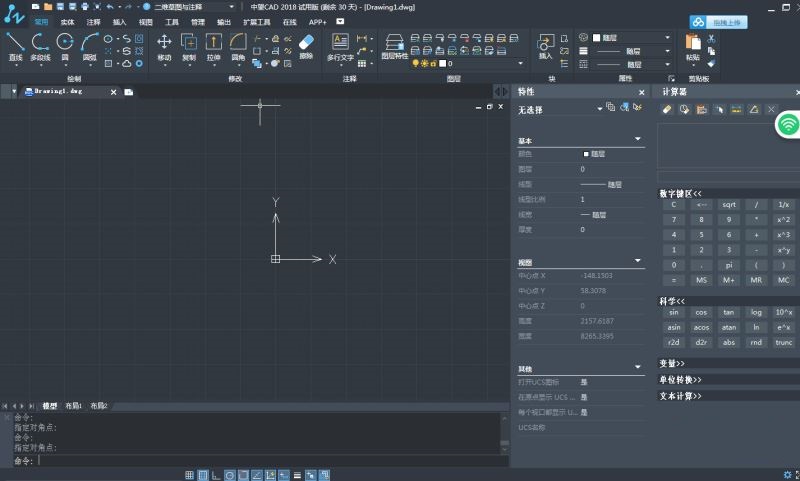
Task: Click the color swatch in properties panel
Action: [586, 154]
